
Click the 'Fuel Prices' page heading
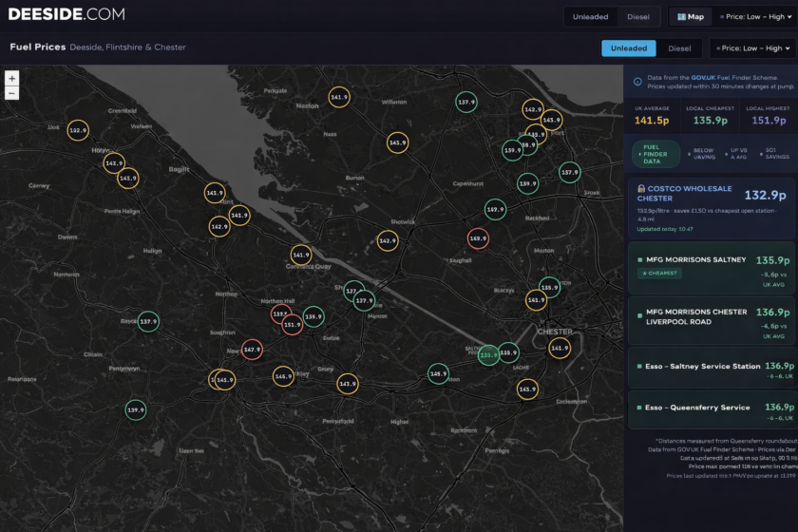[38, 47]
